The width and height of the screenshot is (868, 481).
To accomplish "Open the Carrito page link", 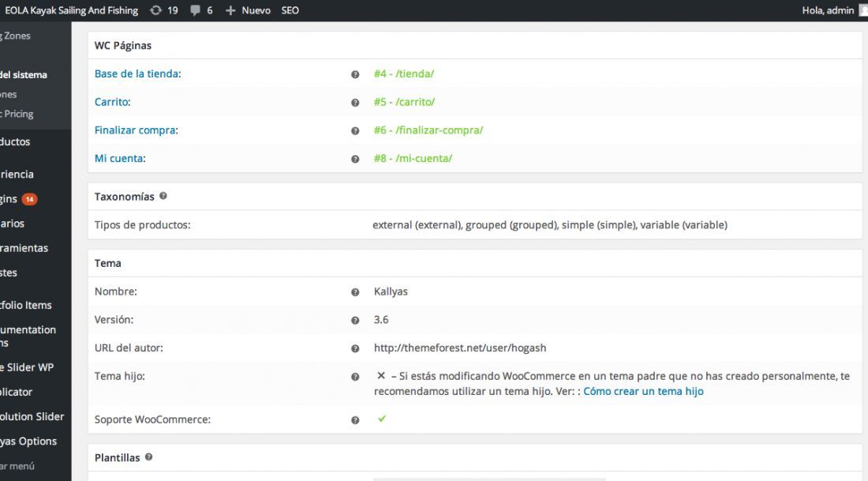I will point(112,102).
